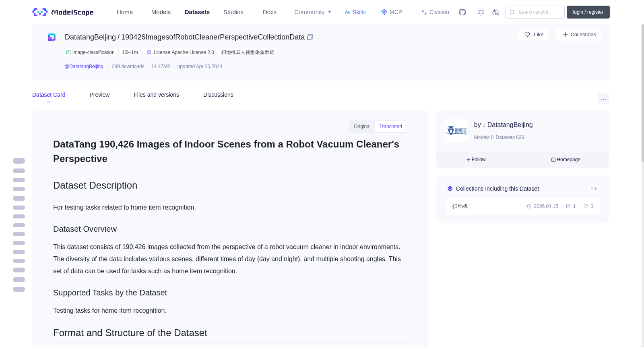Viewport: 644px width, 347px height.
Task: Click the MCP diamond icon
Action: click(x=384, y=12)
